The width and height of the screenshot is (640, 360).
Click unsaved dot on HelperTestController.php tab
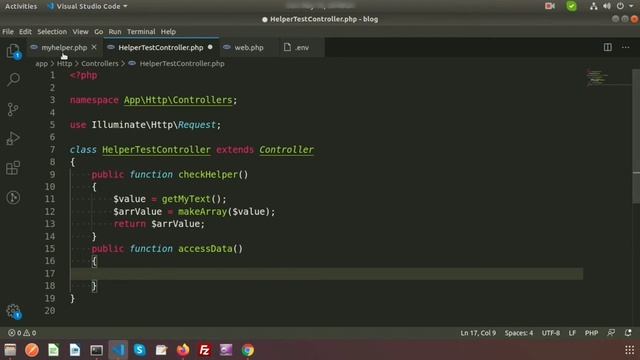pos(210,47)
